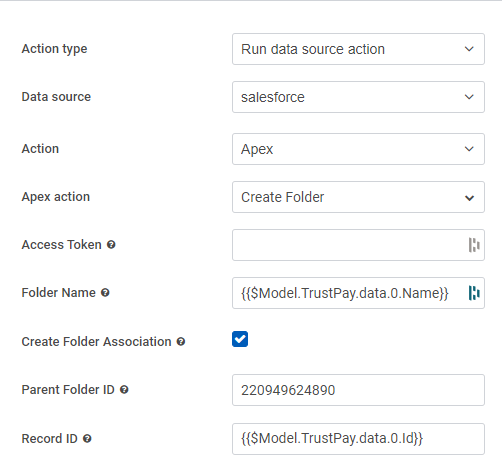Screen dimensions: 502x465
Task: Open Apex action Create Folder dropdown
Action: coord(358,197)
